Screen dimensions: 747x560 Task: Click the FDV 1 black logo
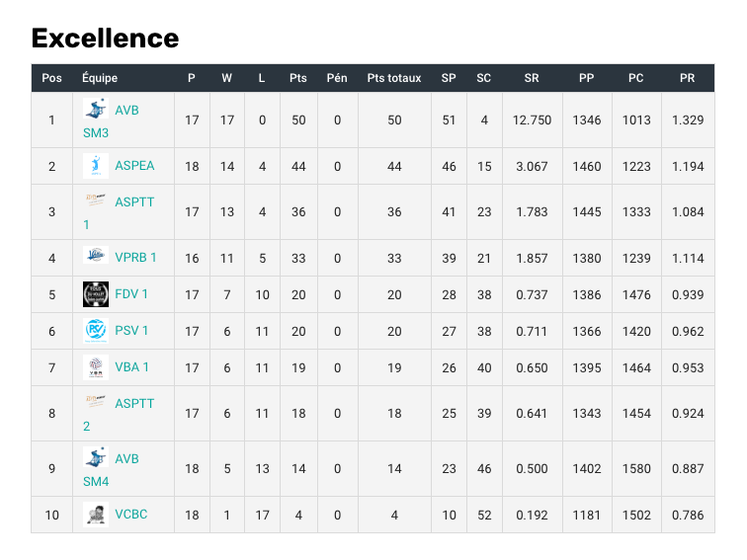pos(96,294)
